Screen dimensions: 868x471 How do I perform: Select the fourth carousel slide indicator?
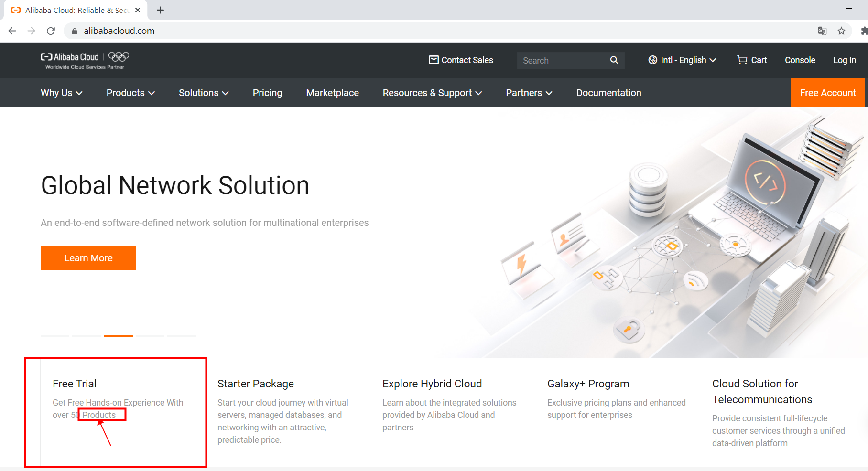(150, 336)
